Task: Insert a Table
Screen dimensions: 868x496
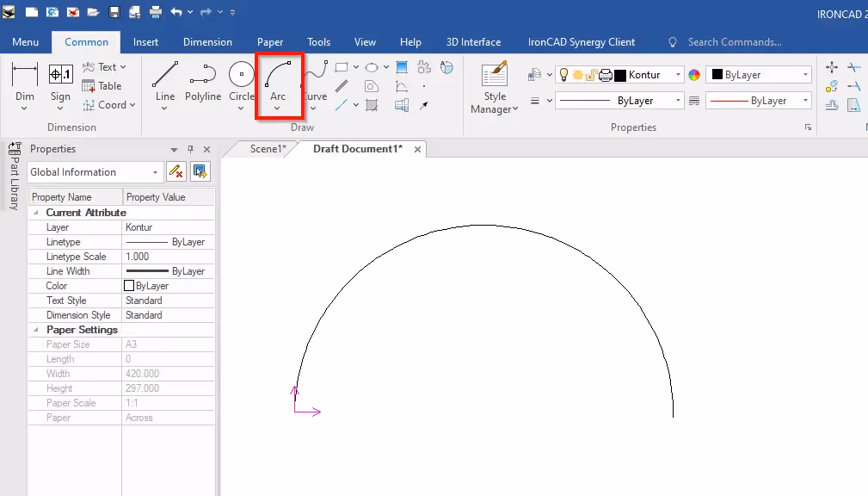Action: [x=102, y=86]
